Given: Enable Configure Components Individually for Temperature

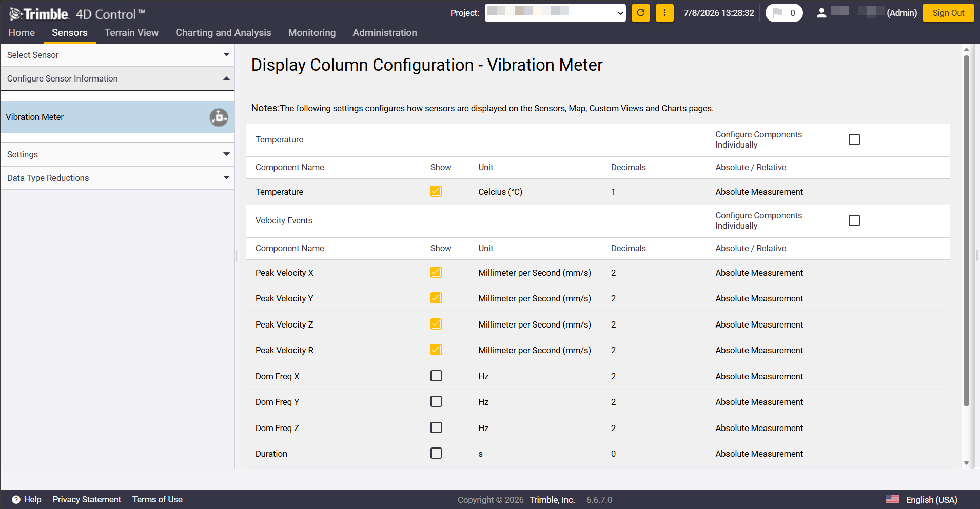Looking at the screenshot, I should click(x=854, y=139).
